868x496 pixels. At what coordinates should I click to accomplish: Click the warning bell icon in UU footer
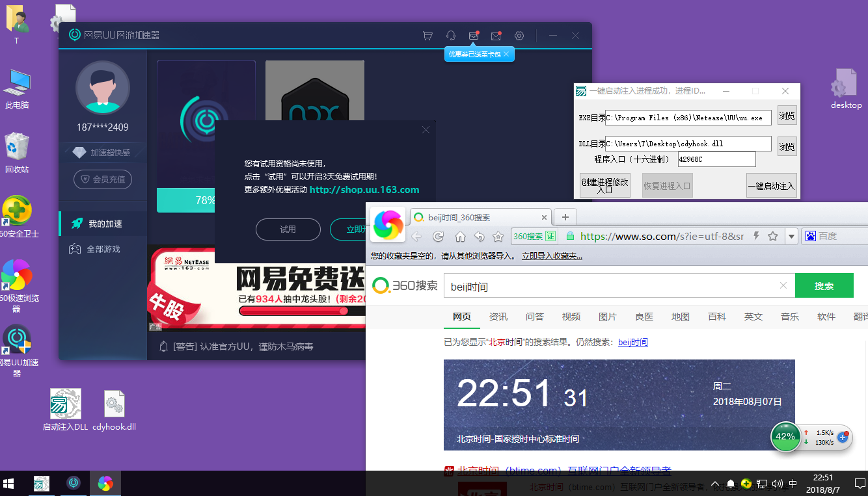(x=164, y=346)
